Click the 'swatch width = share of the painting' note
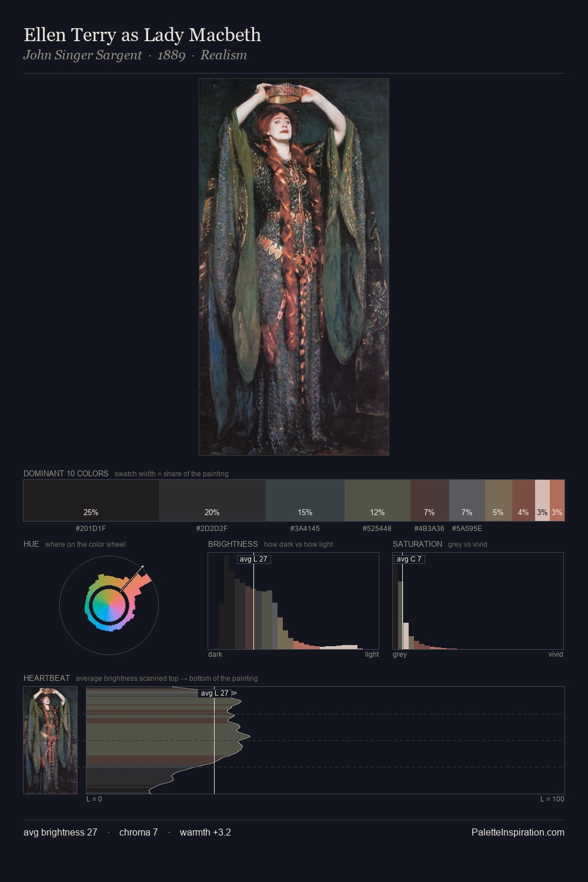 (x=172, y=474)
